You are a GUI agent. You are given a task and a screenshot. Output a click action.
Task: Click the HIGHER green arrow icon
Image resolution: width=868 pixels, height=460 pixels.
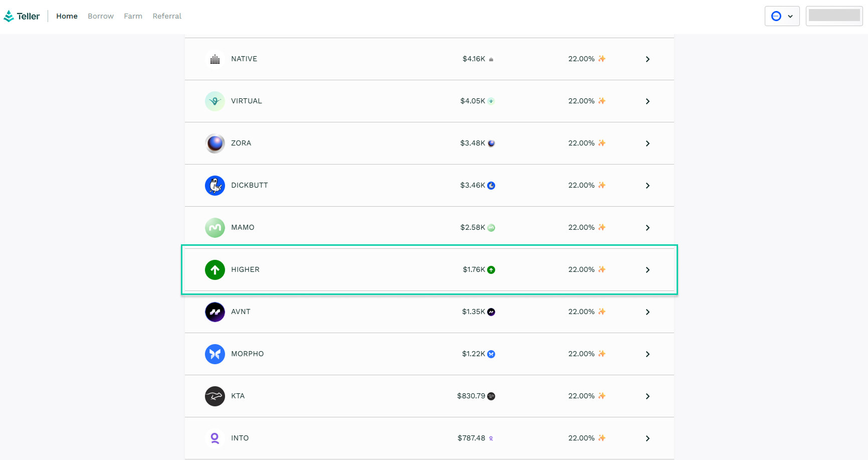click(x=215, y=270)
